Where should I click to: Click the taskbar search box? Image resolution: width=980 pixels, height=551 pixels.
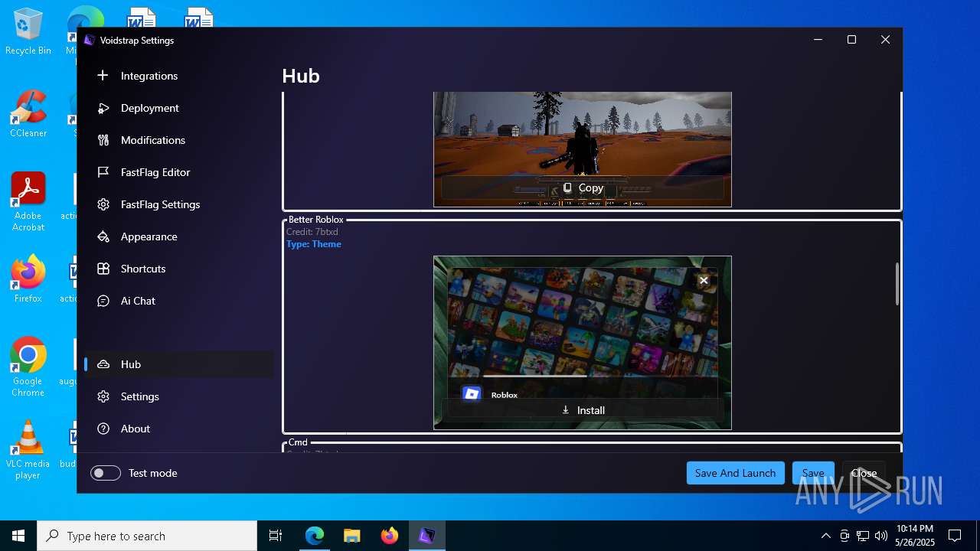[x=147, y=536]
